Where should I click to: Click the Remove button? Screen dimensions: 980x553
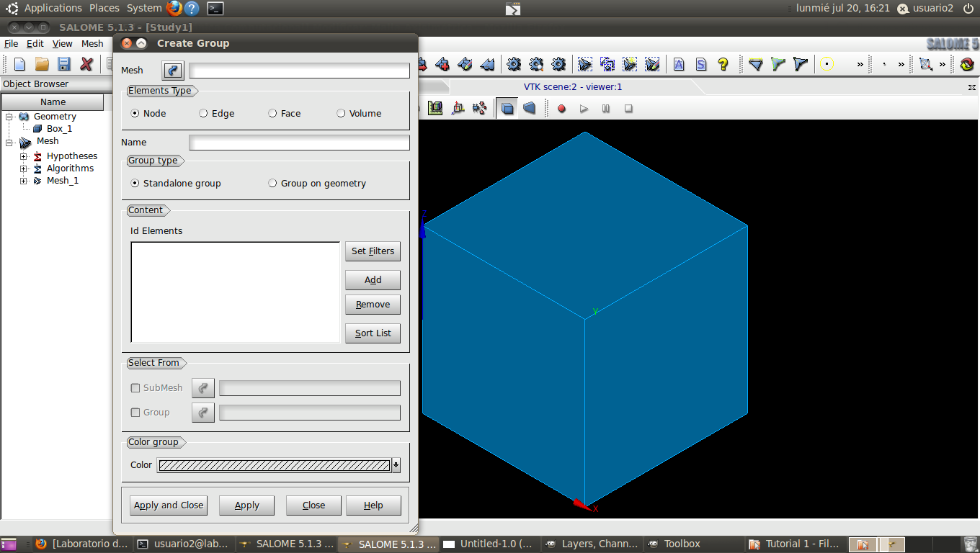[x=373, y=305]
